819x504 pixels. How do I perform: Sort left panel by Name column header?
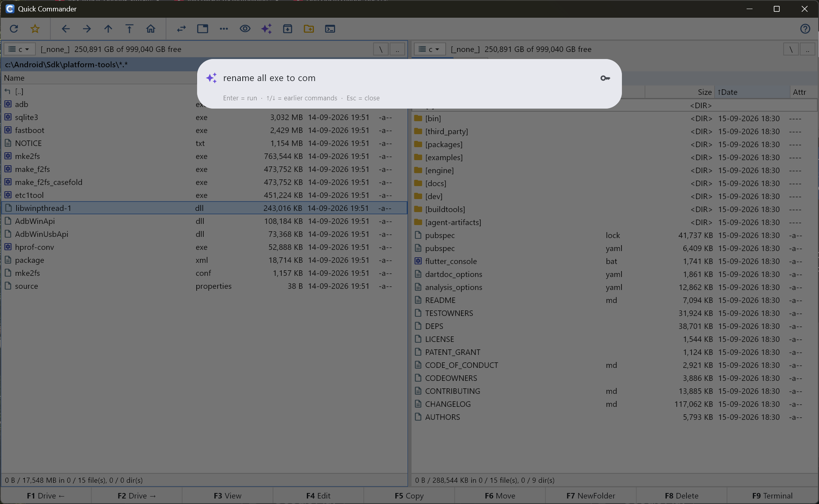[x=98, y=78]
